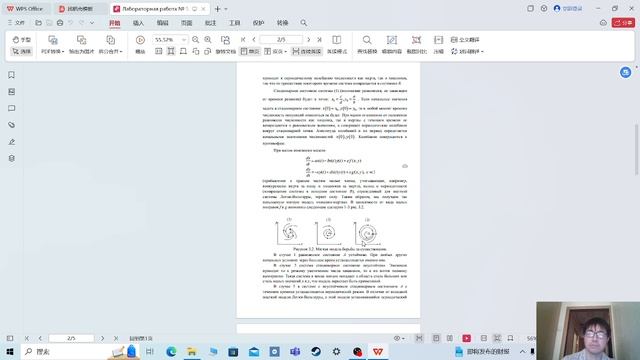This screenshot has width=640, height=360.
Task: Open the layers sidebar panel
Action: click(11, 158)
